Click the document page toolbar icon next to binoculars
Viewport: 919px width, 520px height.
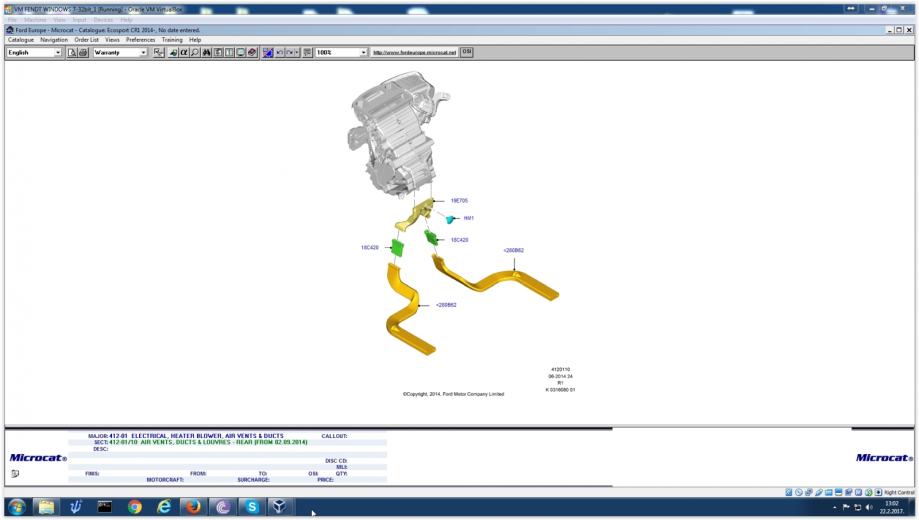(x=218, y=52)
